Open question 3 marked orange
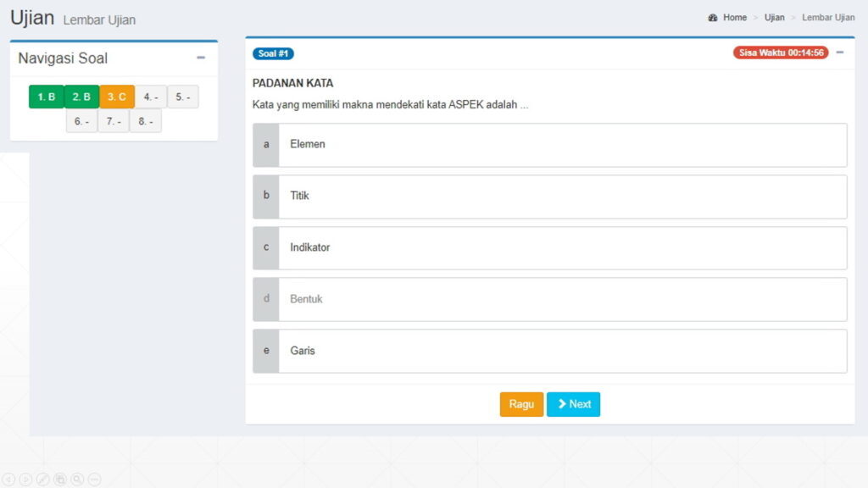 tap(117, 97)
